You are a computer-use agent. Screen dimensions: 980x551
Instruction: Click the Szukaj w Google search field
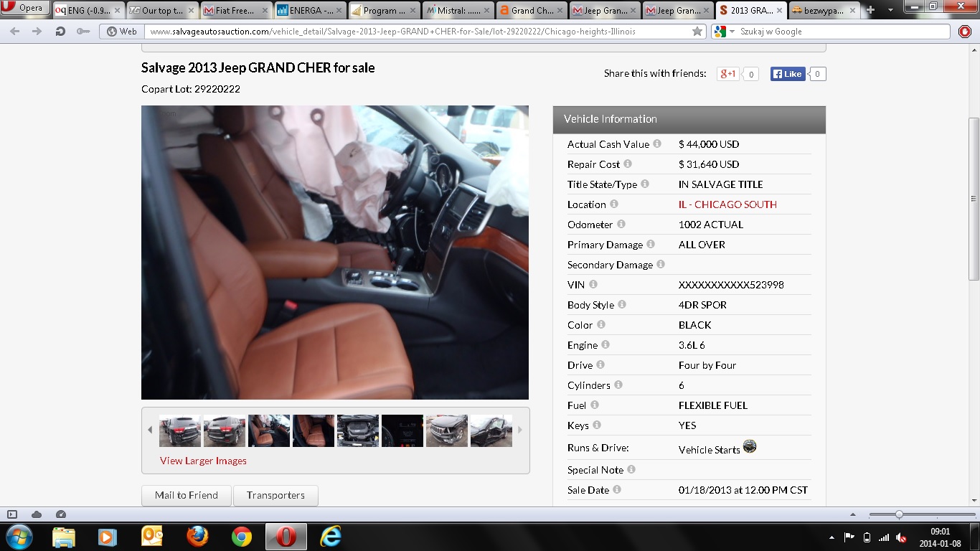pos(843,32)
